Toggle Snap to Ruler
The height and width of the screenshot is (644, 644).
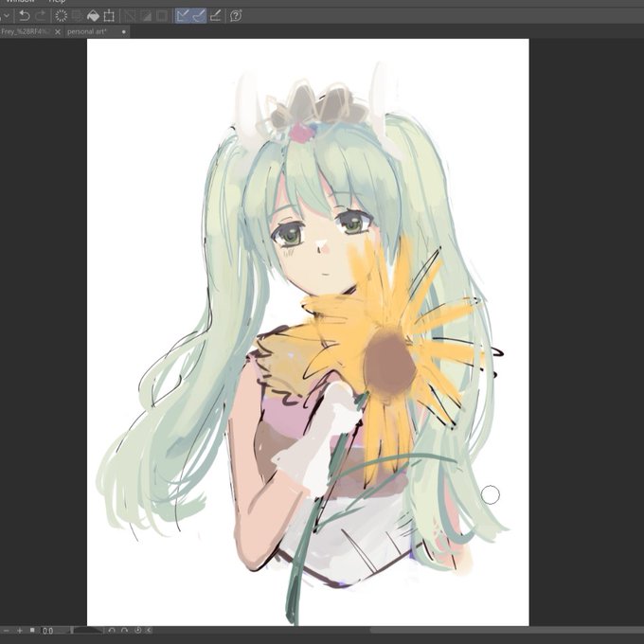click(183, 16)
